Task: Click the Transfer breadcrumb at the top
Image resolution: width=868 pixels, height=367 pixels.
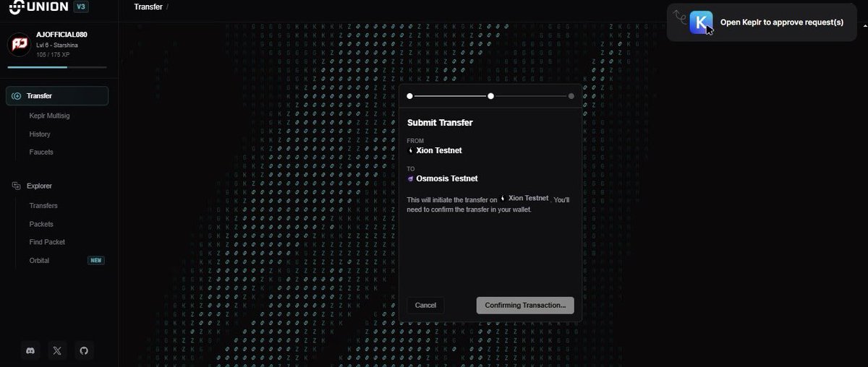Action: [x=148, y=7]
